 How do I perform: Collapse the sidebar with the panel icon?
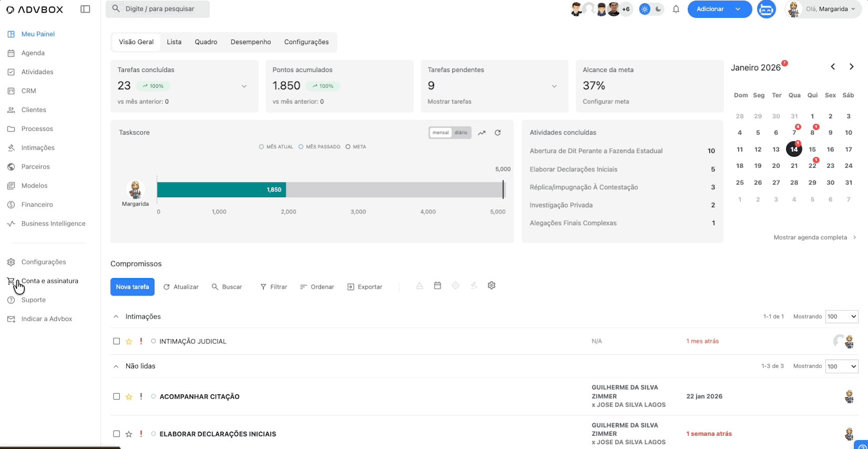(x=85, y=9)
